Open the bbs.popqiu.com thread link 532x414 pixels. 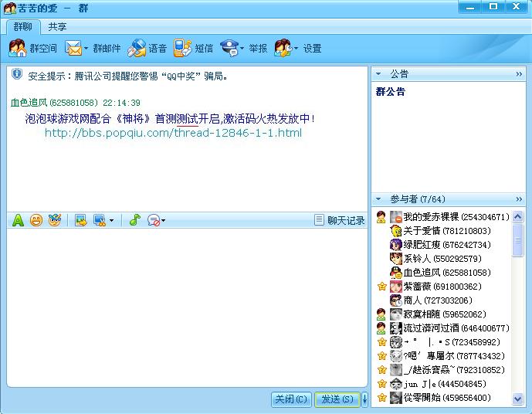tap(174, 133)
